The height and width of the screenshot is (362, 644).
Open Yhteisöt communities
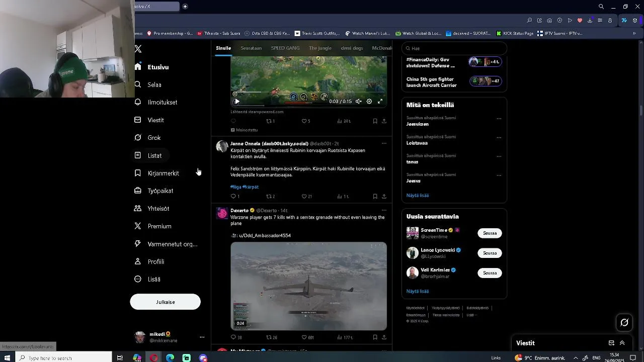pyautogui.click(x=151, y=208)
